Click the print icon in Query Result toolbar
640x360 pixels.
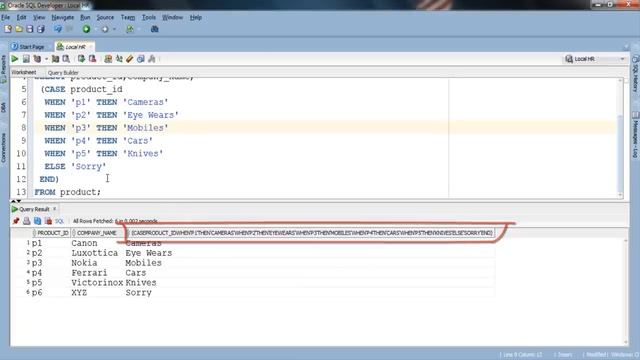tap(27, 221)
